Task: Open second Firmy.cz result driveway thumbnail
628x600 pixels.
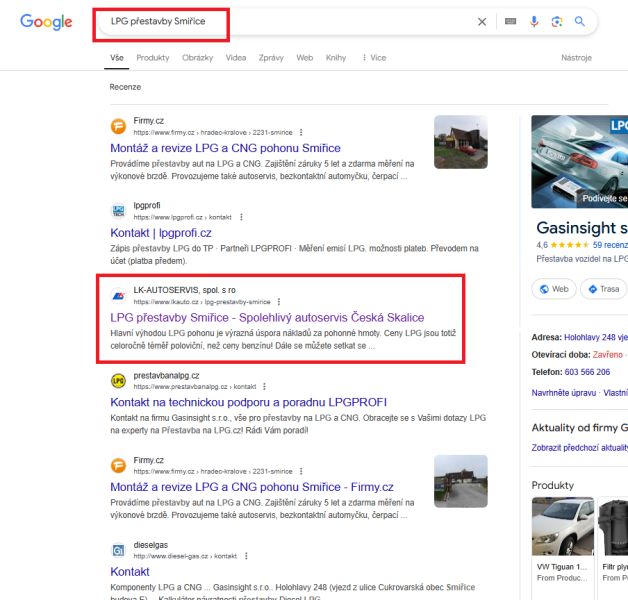Action: [x=461, y=481]
